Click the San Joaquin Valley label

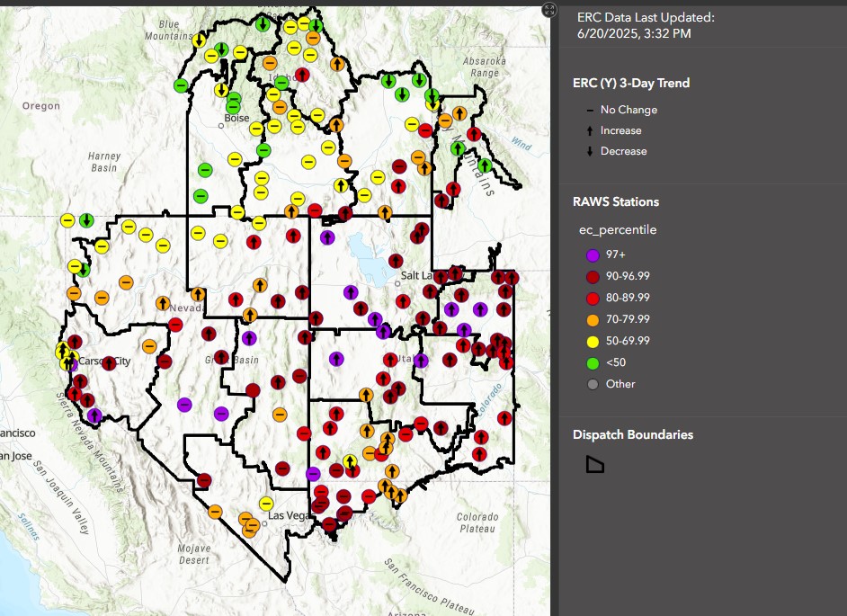[61, 497]
